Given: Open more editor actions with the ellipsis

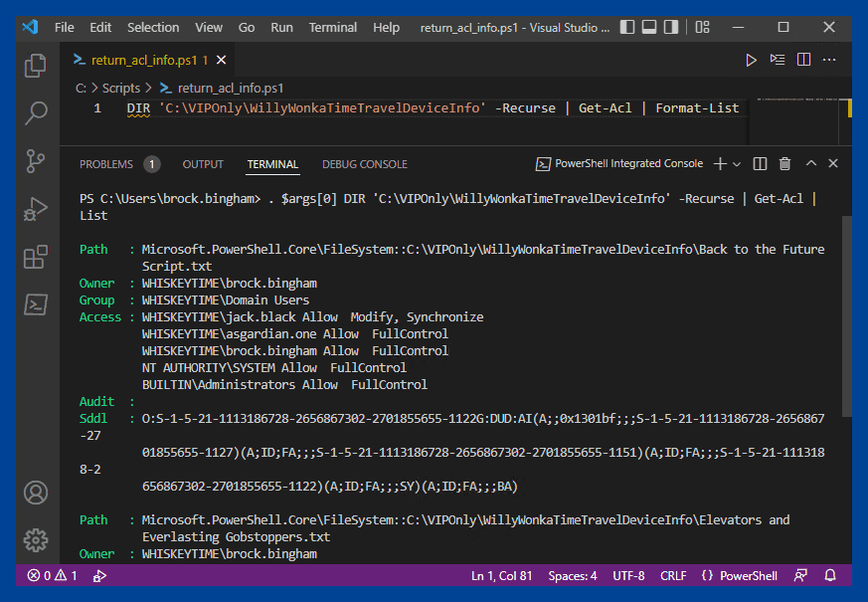Looking at the screenshot, I should 829,60.
